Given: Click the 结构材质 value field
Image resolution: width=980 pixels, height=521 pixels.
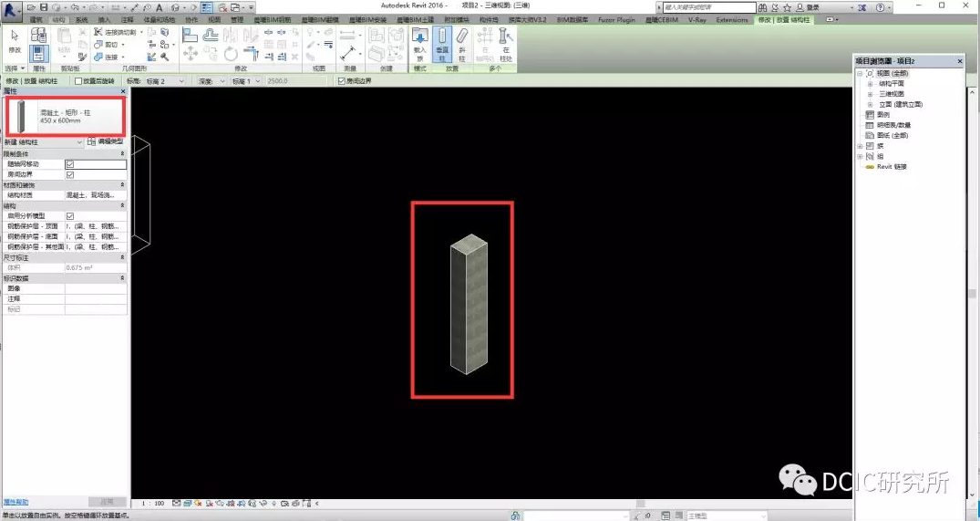Looking at the screenshot, I should [96, 195].
